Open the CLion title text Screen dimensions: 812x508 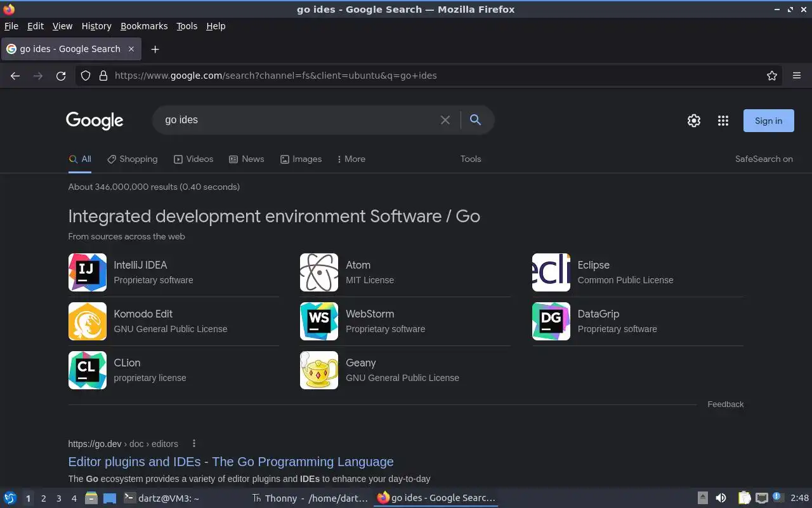point(127,363)
